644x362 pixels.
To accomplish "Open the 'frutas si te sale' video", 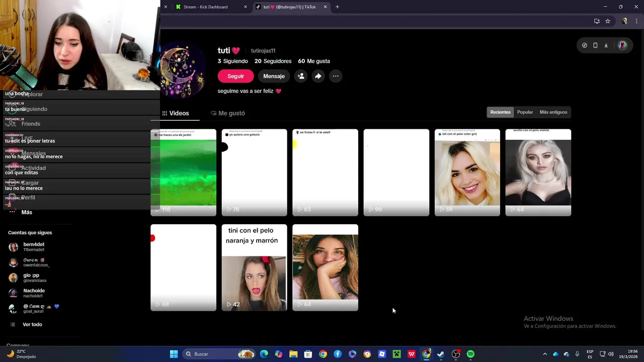I will (x=325, y=172).
